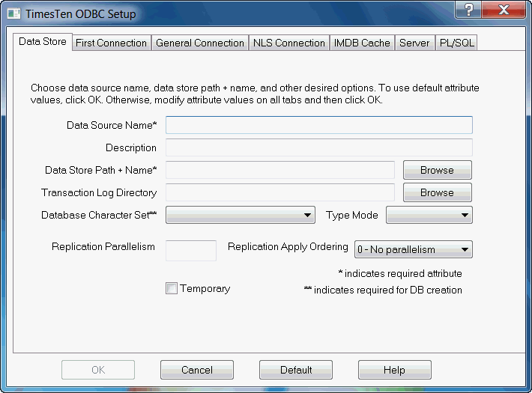Switch to the Server tab
The height and width of the screenshot is (393, 532).
pos(414,43)
